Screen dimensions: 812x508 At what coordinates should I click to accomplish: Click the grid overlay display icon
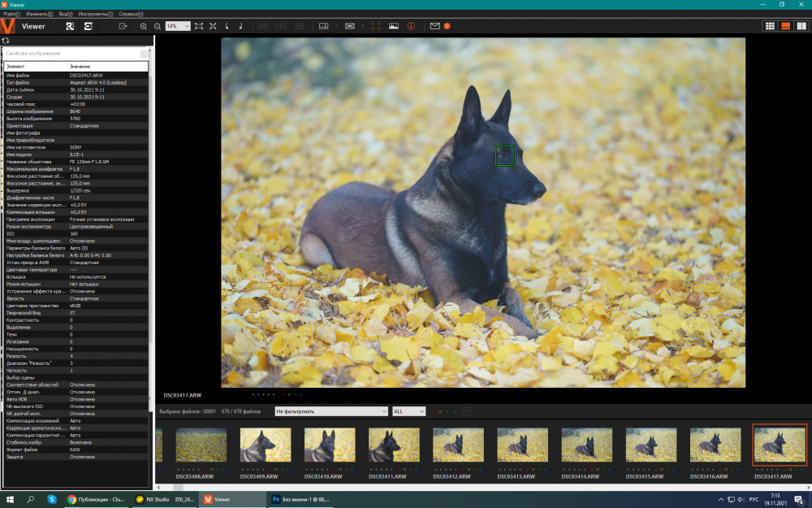[350, 26]
